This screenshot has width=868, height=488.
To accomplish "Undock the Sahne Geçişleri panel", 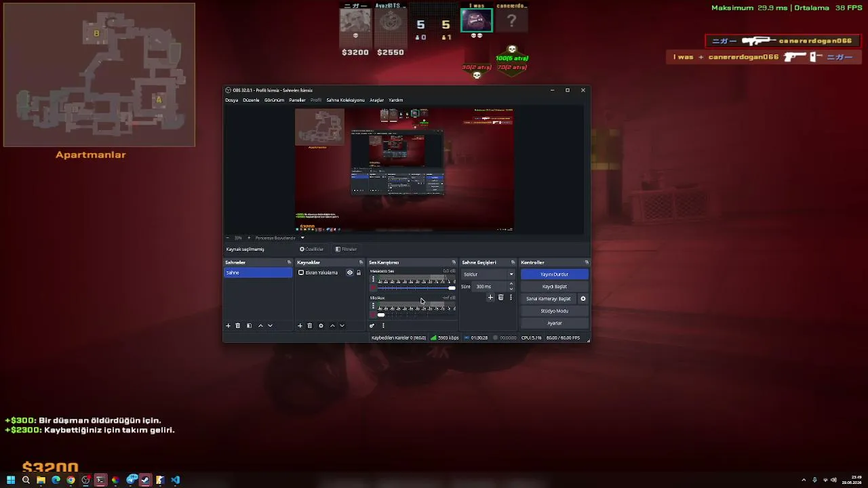I will 513,262.
